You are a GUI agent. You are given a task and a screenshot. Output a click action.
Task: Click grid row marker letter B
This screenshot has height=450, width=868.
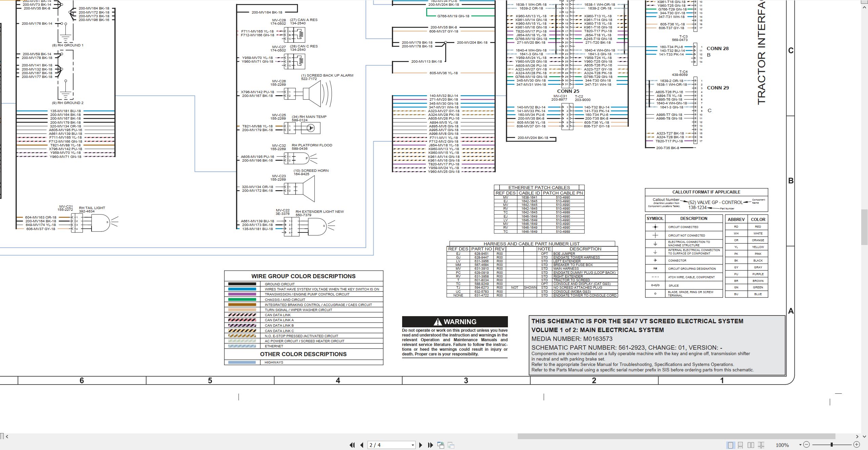791,181
